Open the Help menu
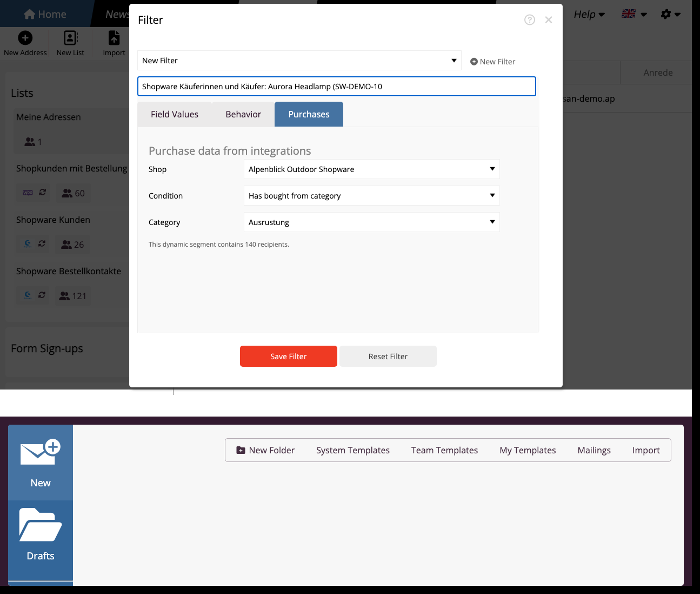This screenshot has height=594, width=700. pos(589,14)
